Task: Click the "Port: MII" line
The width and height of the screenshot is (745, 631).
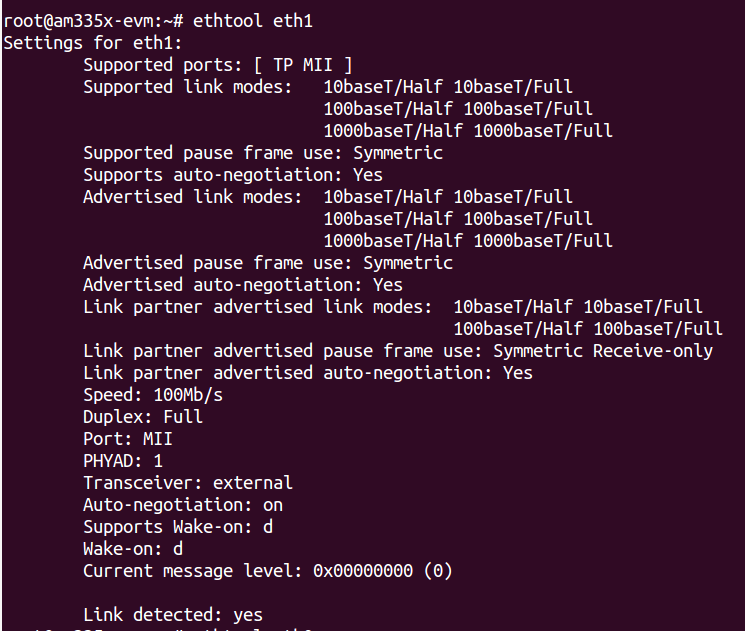Action: coord(128,439)
